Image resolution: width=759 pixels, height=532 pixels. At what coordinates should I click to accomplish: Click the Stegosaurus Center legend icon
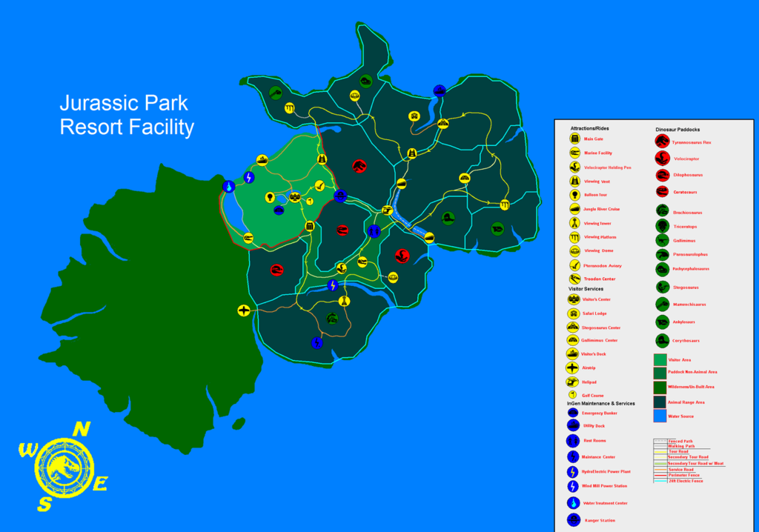(x=573, y=327)
